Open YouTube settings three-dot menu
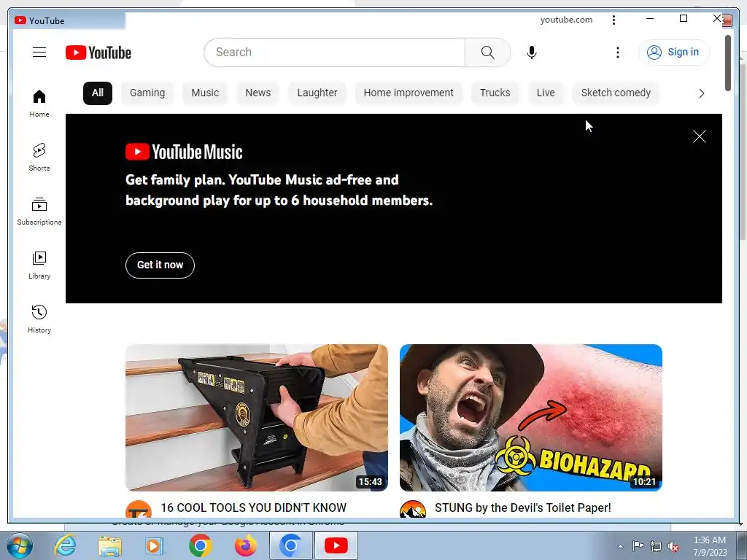Viewport: 747px width, 560px height. coord(617,52)
